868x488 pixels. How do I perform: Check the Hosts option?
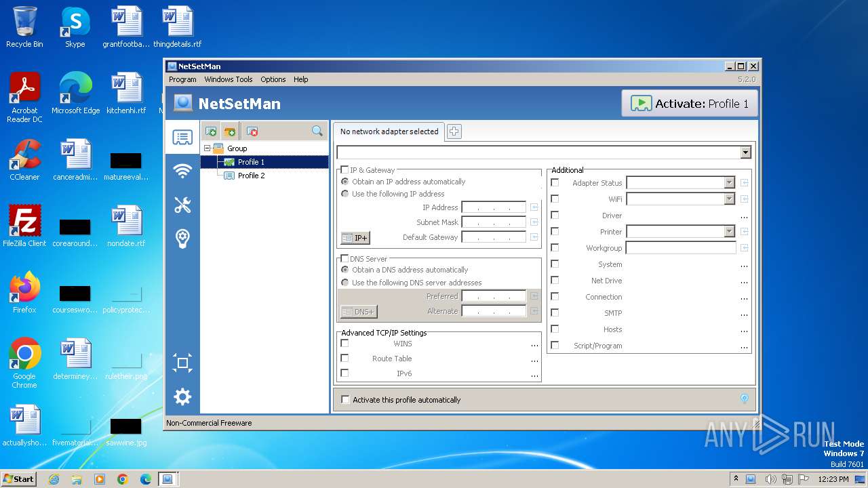555,329
